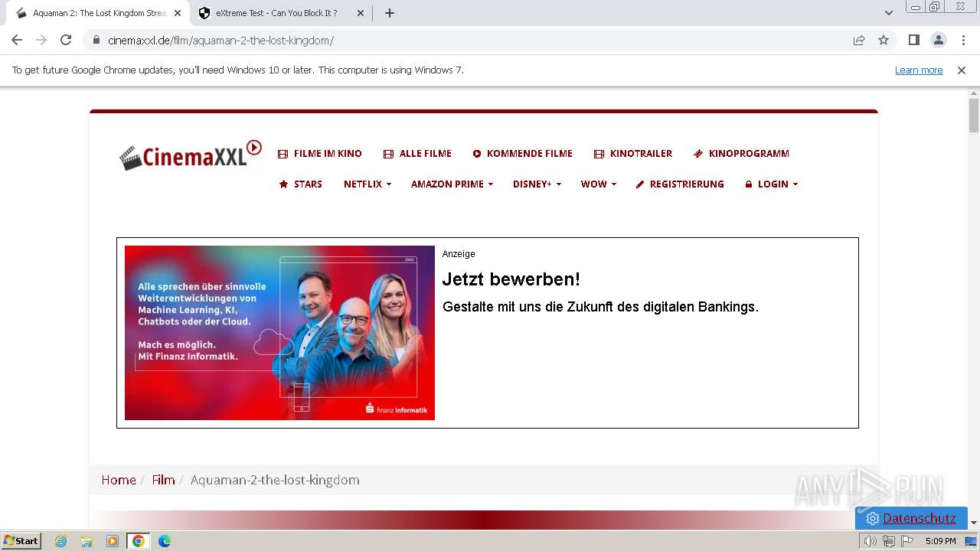Viewport: 980px width, 551px height.
Task: Go to Film breadcrumb
Action: click(163, 480)
